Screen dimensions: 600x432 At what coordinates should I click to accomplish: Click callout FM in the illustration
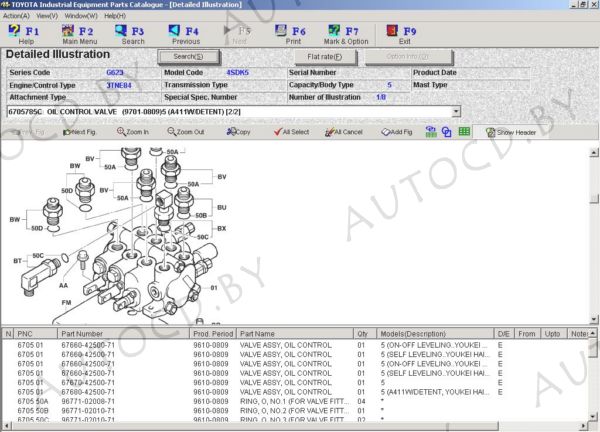[67, 303]
